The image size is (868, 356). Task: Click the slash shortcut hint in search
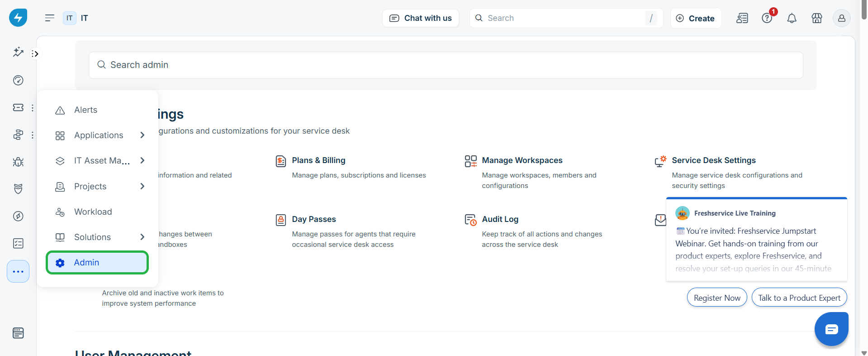651,18
